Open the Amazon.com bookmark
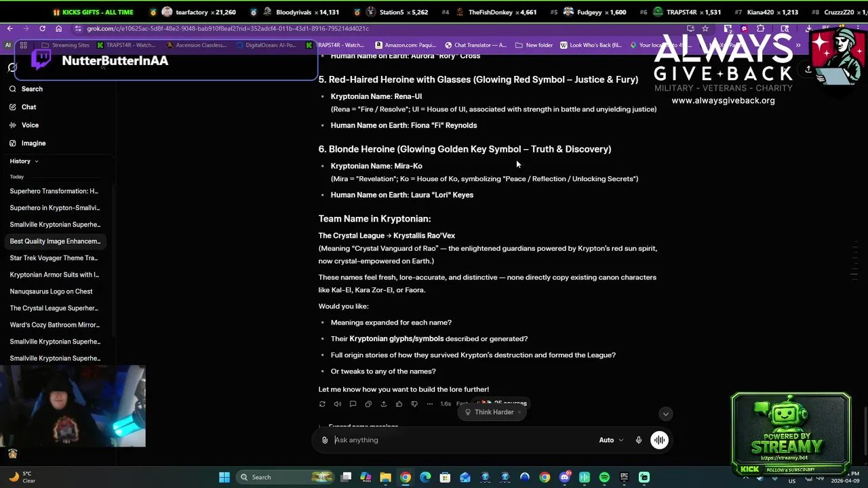Viewport: 868px width, 488px height. tap(406, 45)
